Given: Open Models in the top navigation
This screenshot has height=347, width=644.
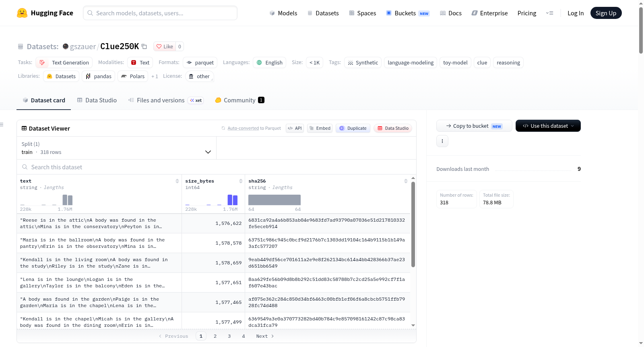Looking at the screenshot, I should click(x=283, y=13).
